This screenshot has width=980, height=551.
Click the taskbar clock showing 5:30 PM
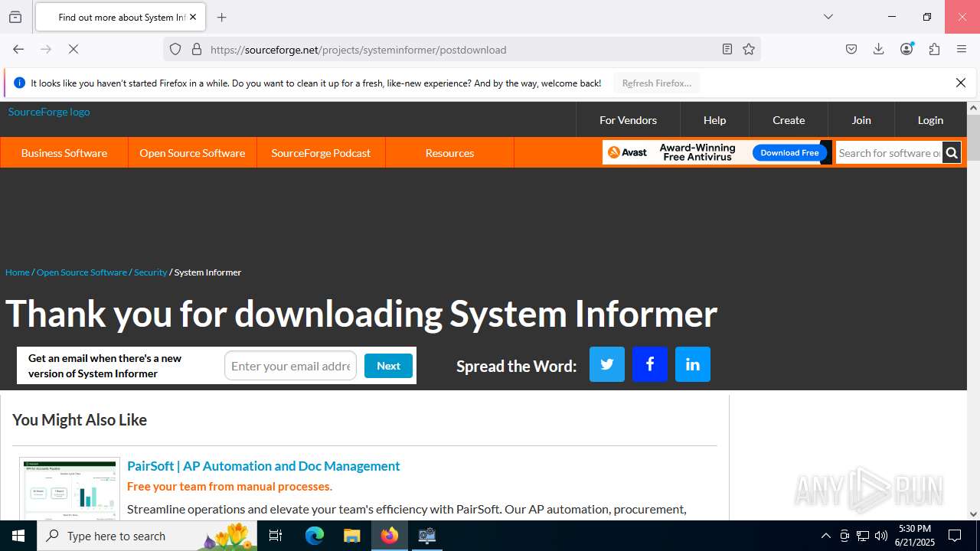tap(915, 536)
